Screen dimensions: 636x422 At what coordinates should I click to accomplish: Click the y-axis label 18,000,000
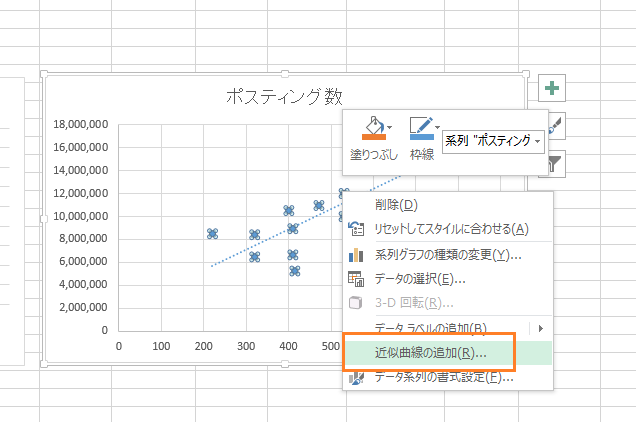pos(80,124)
